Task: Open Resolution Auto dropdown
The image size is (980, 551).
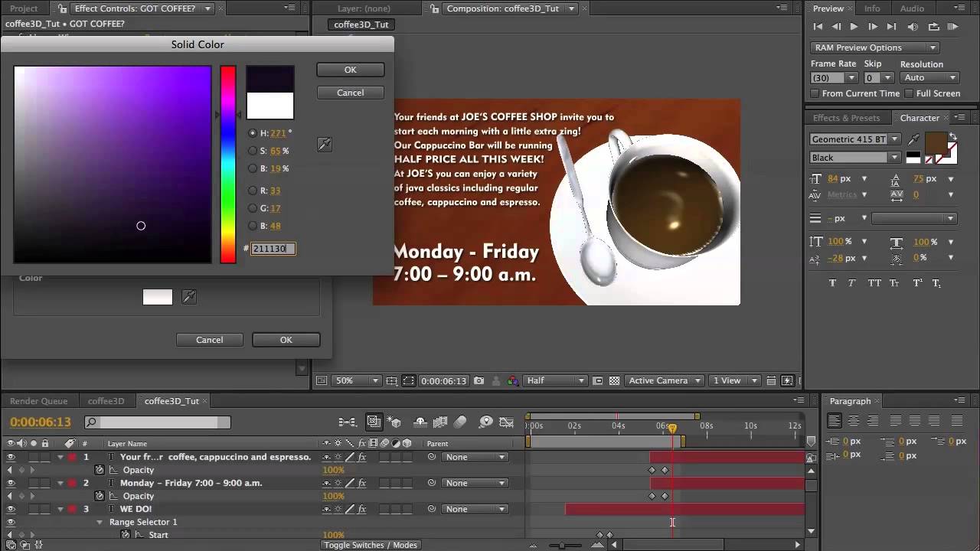Action: (929, 78)
